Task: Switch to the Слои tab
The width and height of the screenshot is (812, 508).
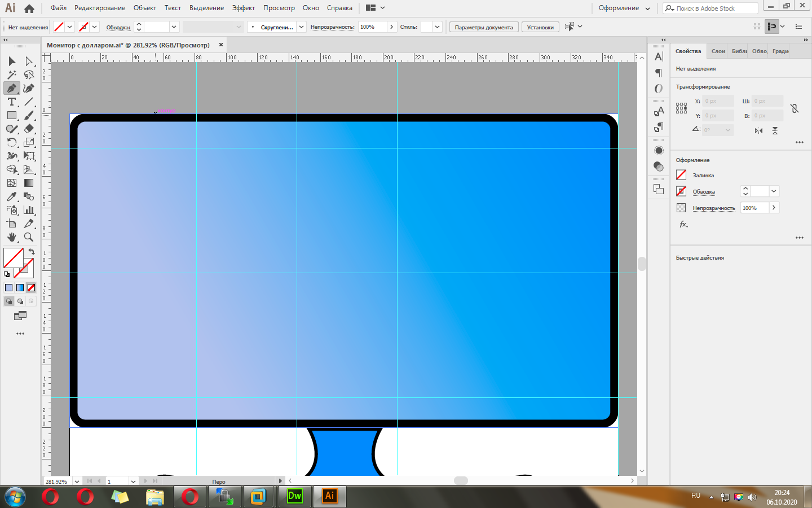Action: [718, 51]
